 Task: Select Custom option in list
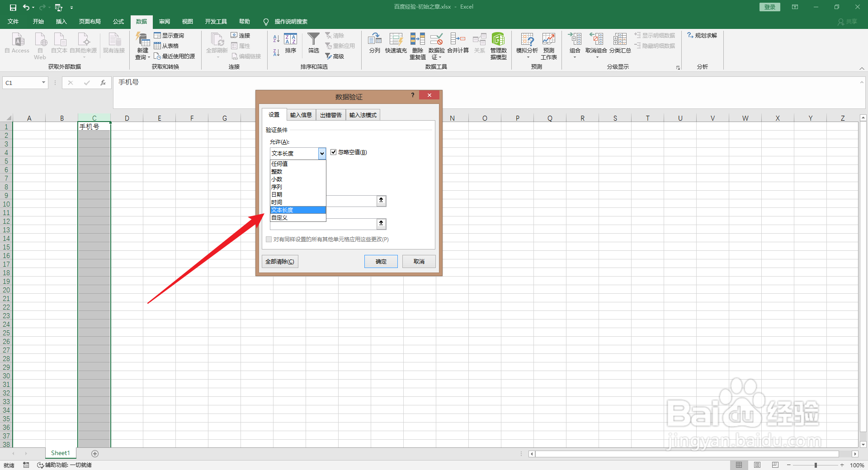pos(298,217)
